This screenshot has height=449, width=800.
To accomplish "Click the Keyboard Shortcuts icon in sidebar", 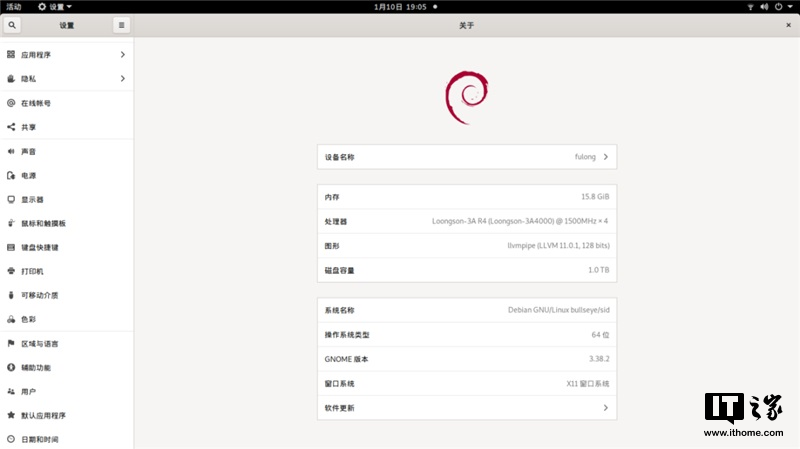I will coord(11,247).
